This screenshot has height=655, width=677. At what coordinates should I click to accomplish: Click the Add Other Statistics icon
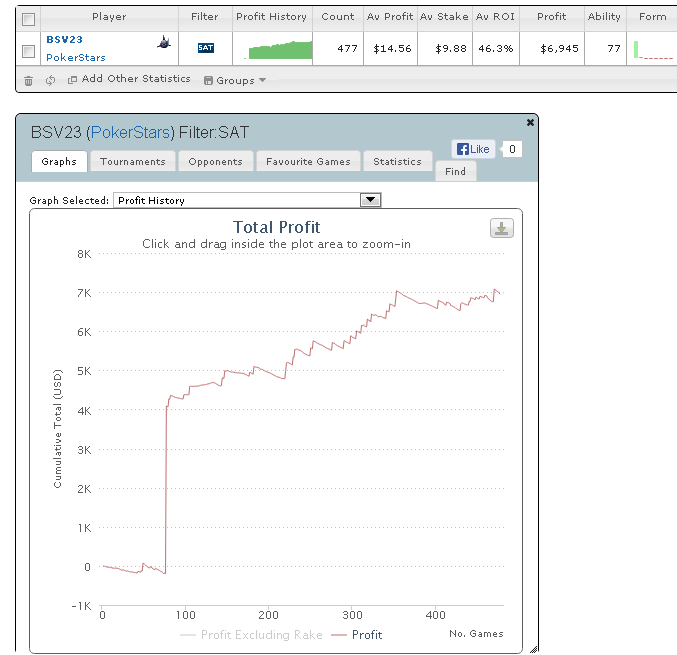[72, 79]
